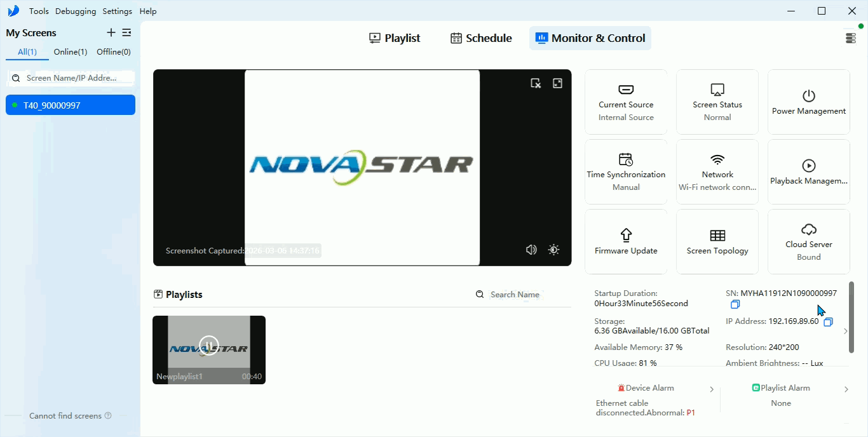
Task: Open the task list icon at top right
Action: tap(851, 38)
